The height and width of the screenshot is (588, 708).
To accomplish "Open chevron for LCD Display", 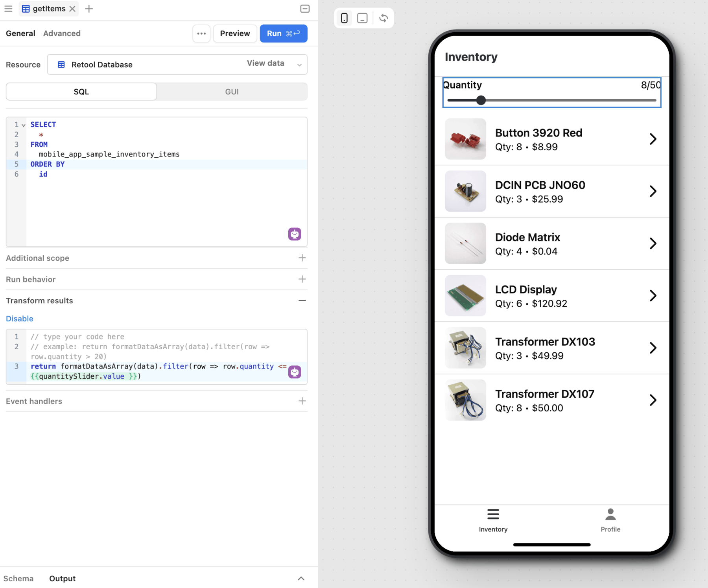I will click(x=653, y=296).
